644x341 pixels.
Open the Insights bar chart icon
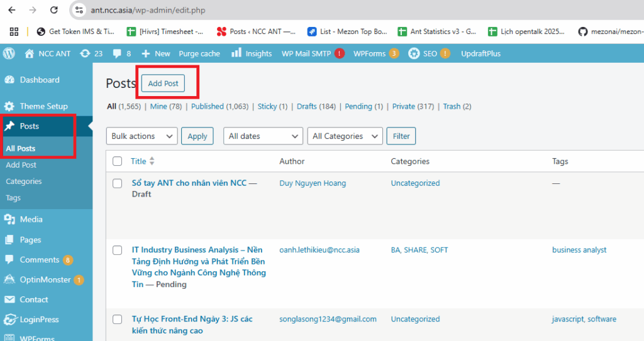click(x=236, y=53)
